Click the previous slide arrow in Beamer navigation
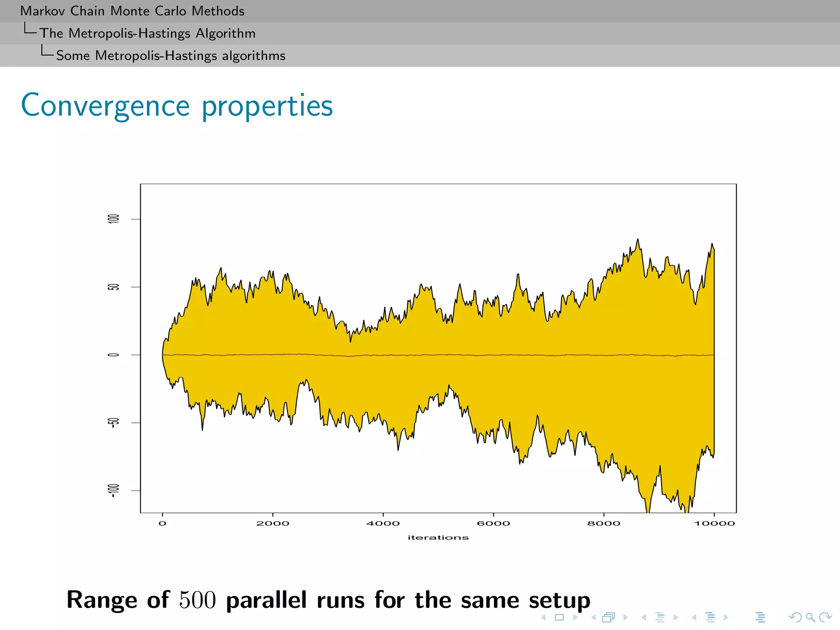Viewport: 840px width, 630px height. pyautogui.click(x=543, y=617)
